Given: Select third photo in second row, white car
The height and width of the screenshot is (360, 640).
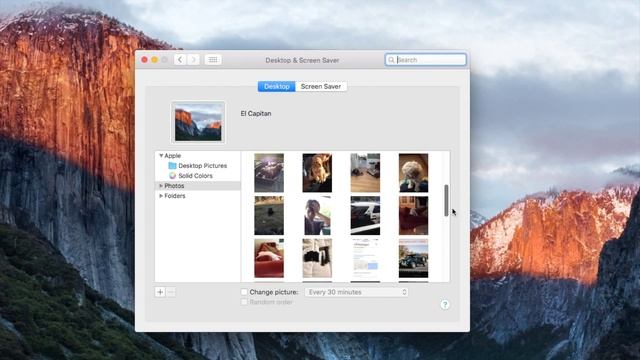Looking at the screenshot, I should (x=365, y=216).
